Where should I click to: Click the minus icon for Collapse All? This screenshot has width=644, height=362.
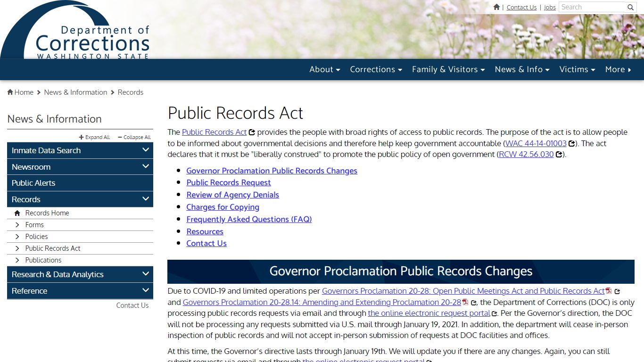[x=120, y=137]
